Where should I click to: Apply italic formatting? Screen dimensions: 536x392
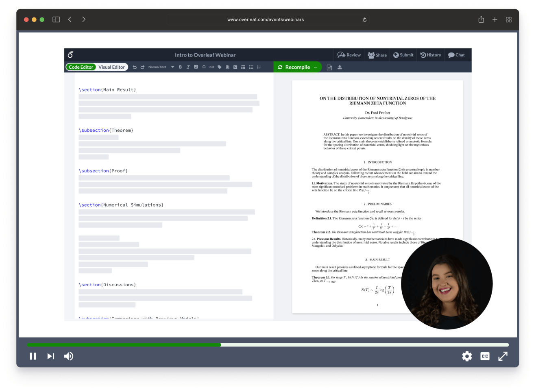coord(188,67)
